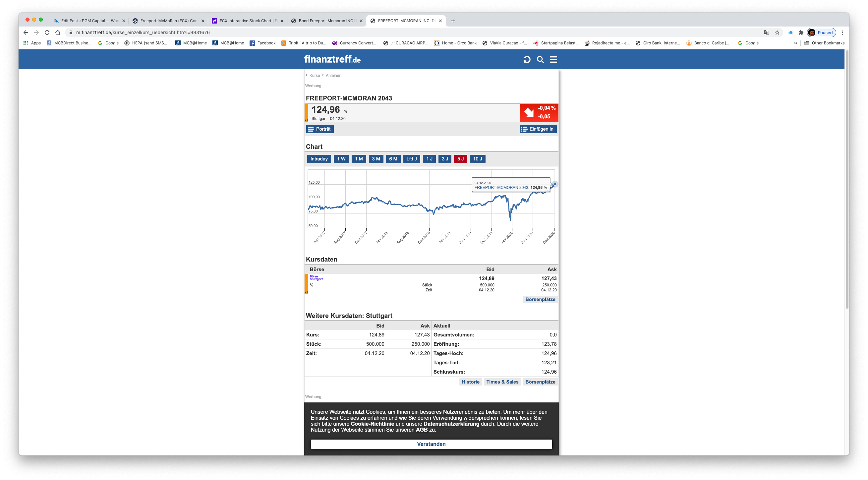Open the extensions puzzle icon

801,33
